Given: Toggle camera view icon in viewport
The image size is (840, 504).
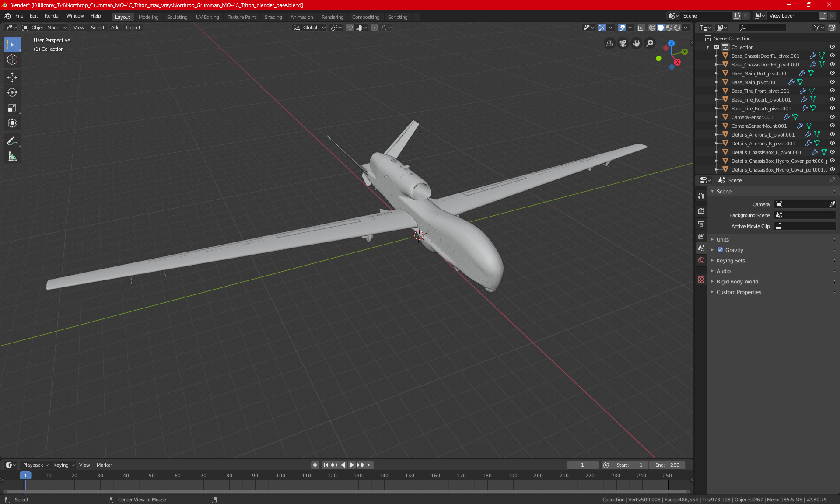Looking at the screenshot, I should pos(623,43).
